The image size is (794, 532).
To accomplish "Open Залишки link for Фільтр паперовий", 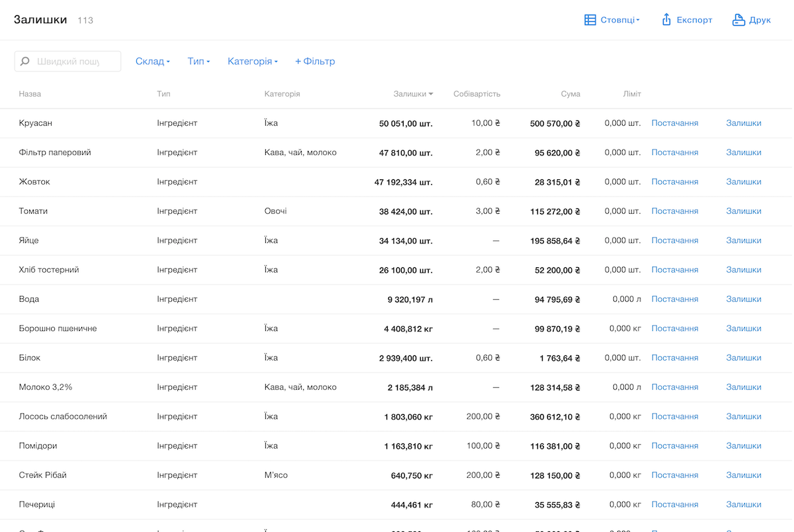I will pos(743,152).
